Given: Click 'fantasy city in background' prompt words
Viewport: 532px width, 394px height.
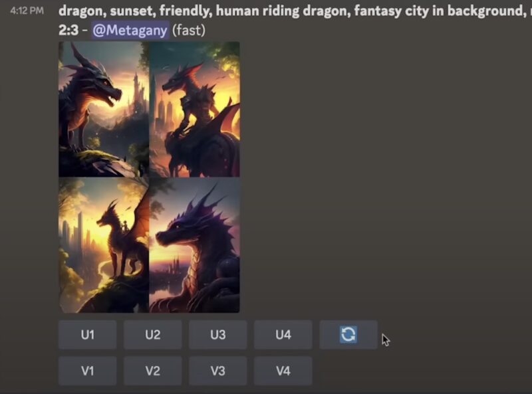Looking at the screenshot, I should click(x=438, y=11).
